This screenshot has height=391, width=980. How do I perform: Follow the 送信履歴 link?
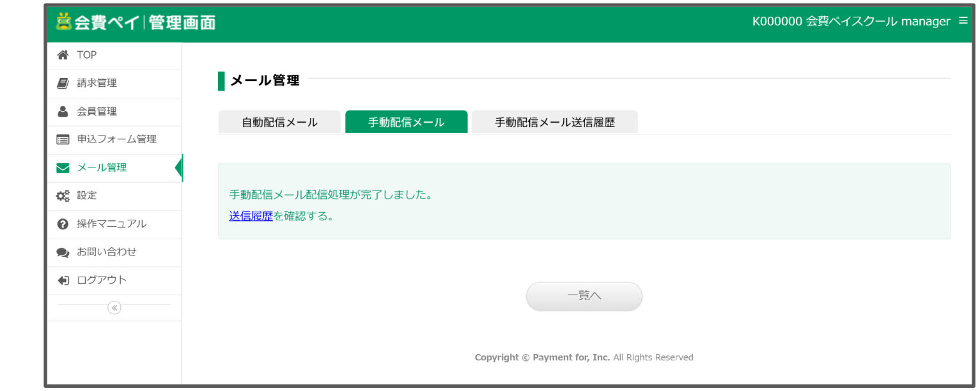[x=251, y=216]
